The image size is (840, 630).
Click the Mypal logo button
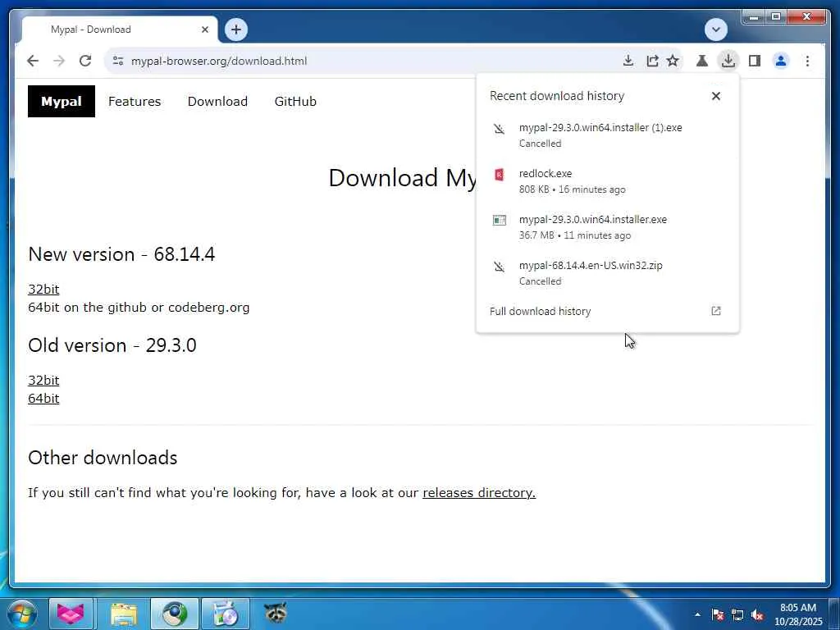(x=61, y=101)
